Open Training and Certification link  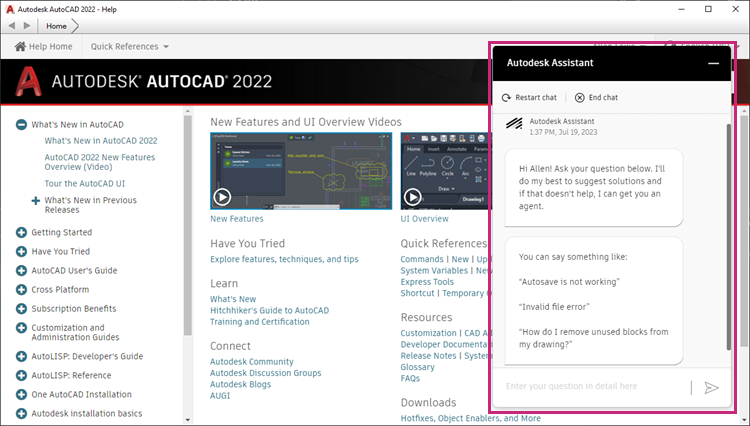point(260,322)
